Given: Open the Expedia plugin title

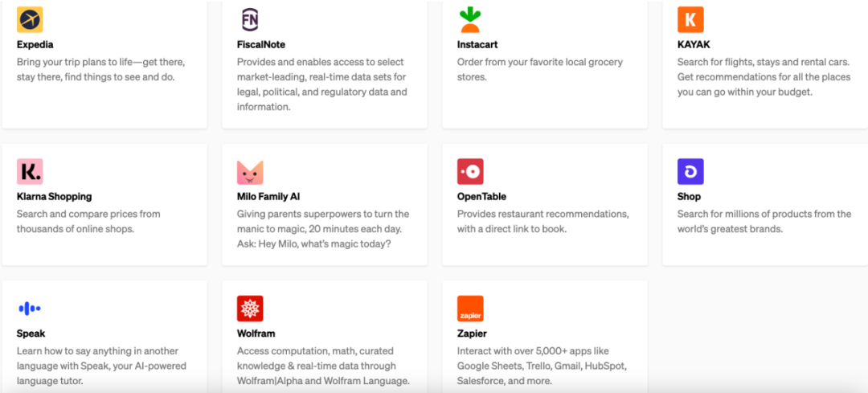Looking at the screenshot, I should [35, 45].
